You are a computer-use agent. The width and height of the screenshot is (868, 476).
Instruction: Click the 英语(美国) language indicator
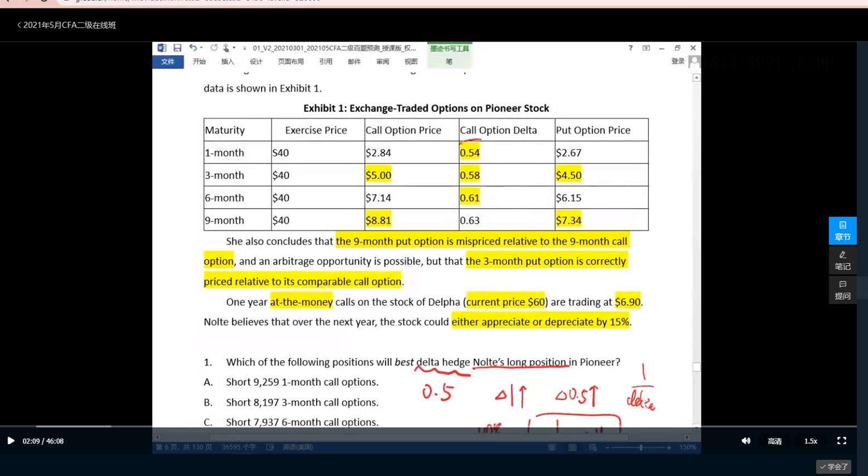click(298, 447)
